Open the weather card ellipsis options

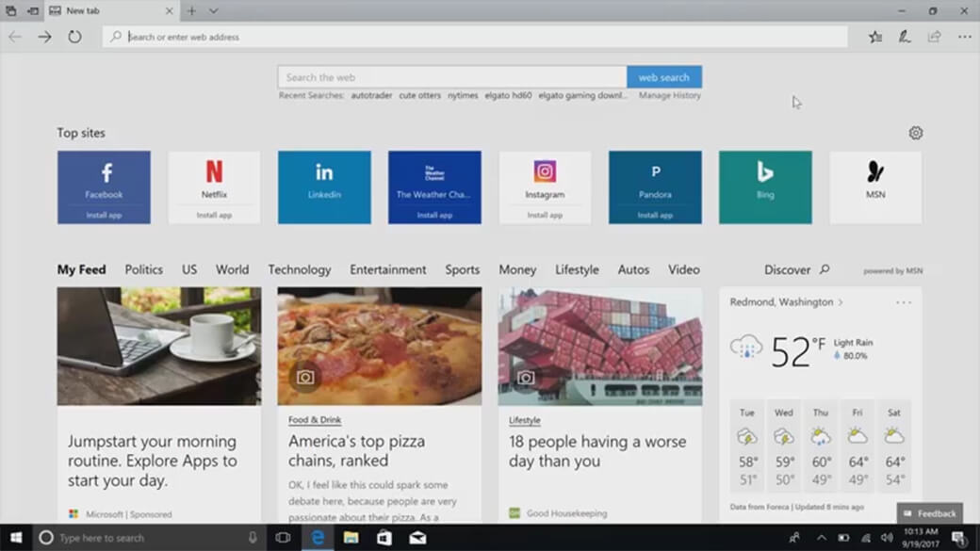click(904, 302)
